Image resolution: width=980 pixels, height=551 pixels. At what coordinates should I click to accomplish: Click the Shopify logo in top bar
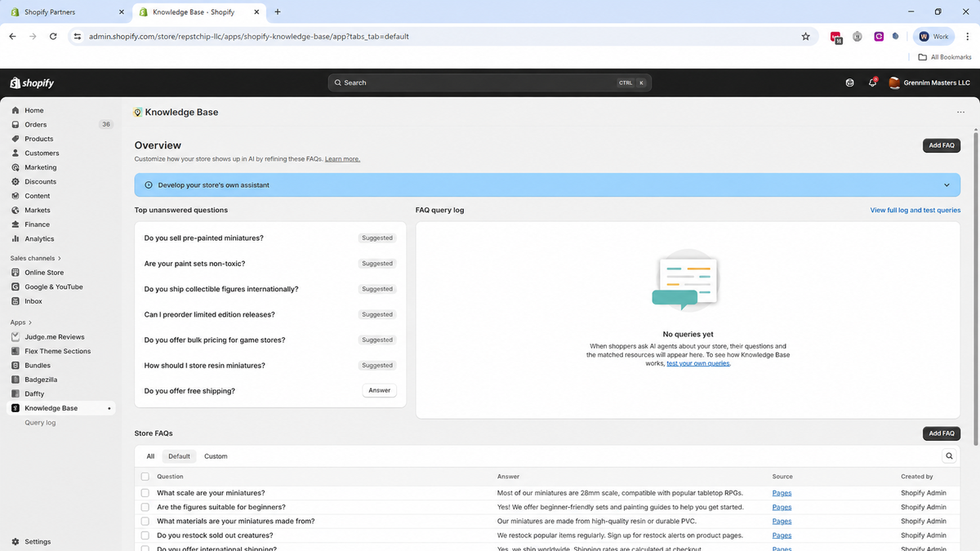32,82
